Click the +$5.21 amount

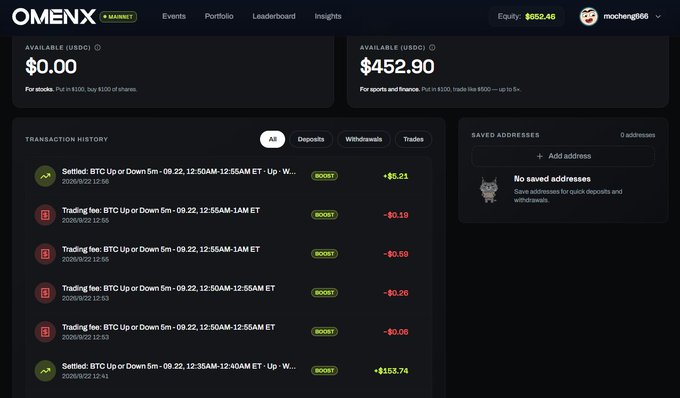point(396,176)
